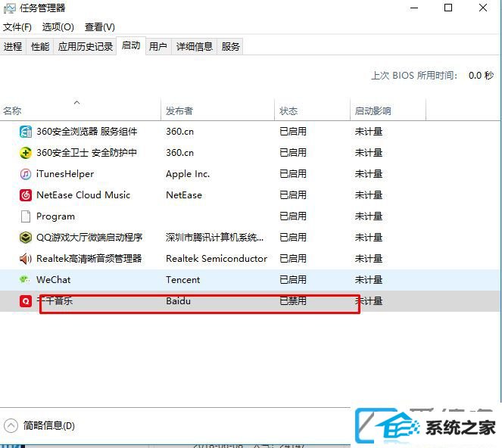Click the NetEase publisher cell

(x=184, y=195)
